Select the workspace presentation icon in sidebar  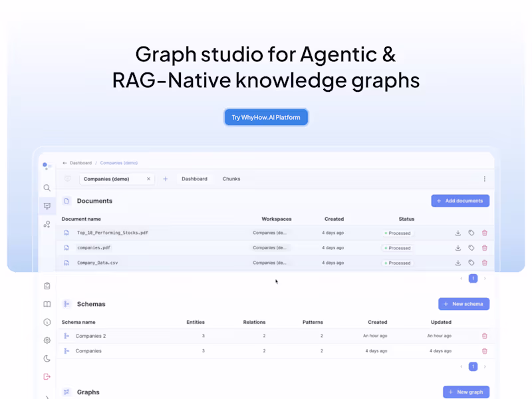click(47, 206)
